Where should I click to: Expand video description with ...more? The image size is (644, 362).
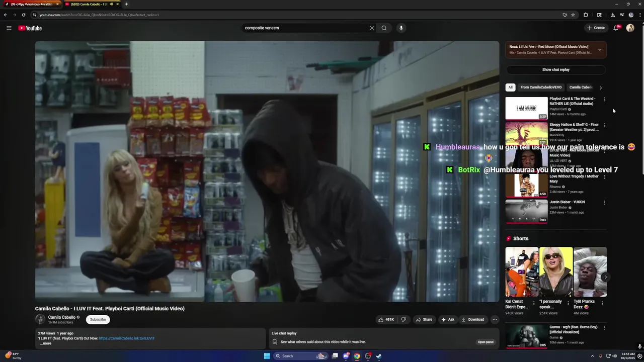click(46, 343)
